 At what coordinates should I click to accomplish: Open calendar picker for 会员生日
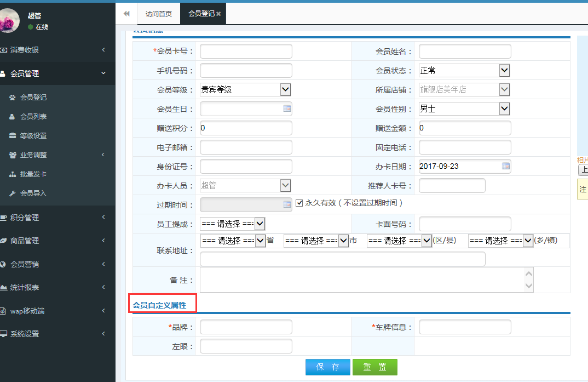tap(287, 109)
